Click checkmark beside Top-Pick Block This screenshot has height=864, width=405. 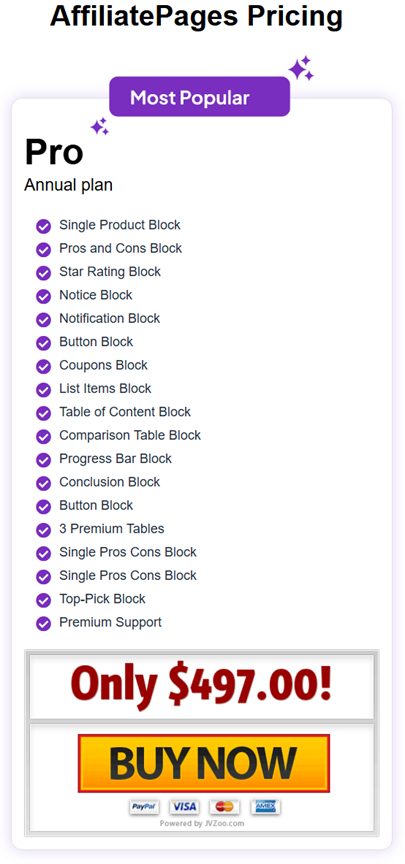pos(44,600)
